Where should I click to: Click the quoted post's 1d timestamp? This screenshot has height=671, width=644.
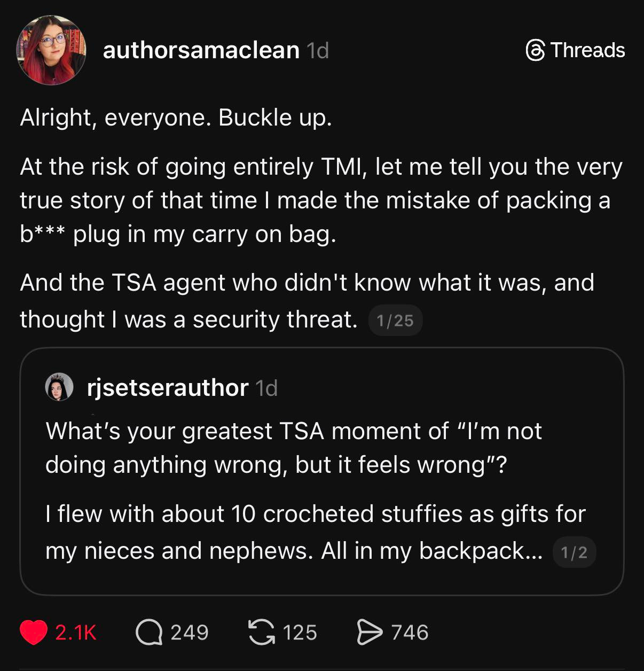[267, 388]
